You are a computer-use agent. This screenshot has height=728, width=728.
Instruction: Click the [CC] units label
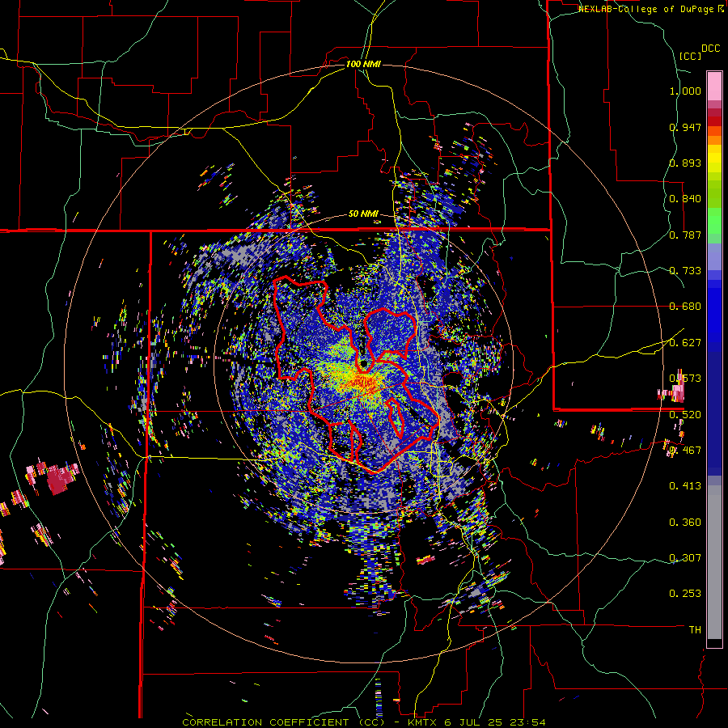pyautogui.click(x=690, y=56)
